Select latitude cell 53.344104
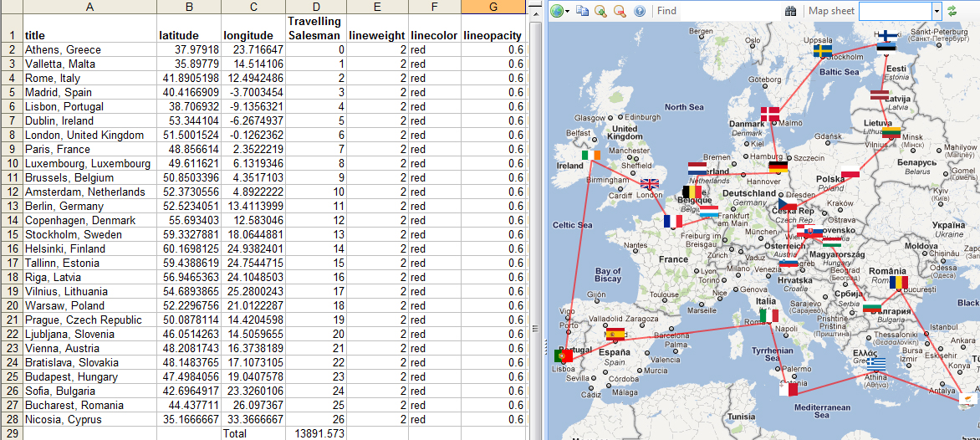The width and height of the screenshot is (980, 440). tap(189, 120)
